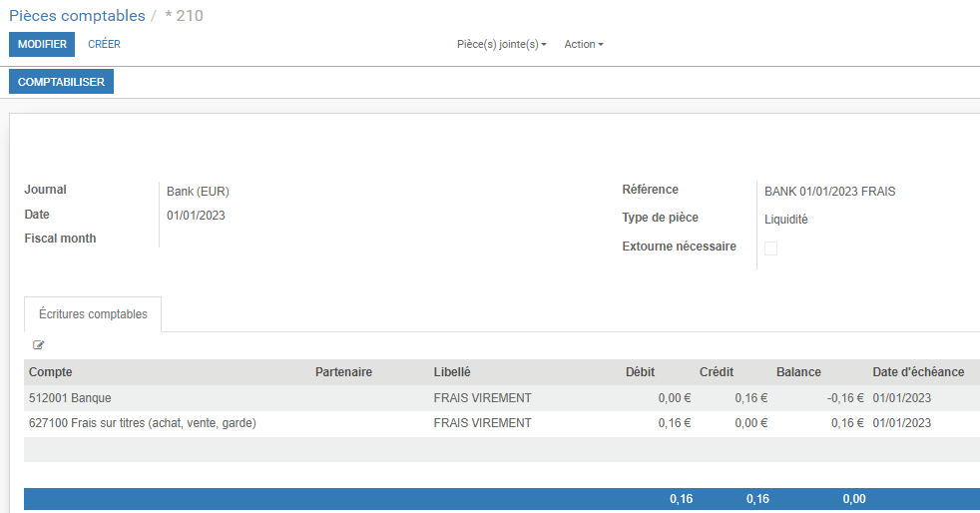Click the MODIFIER button
Viewport: 980px width, 513px height.
coord(42,44)
